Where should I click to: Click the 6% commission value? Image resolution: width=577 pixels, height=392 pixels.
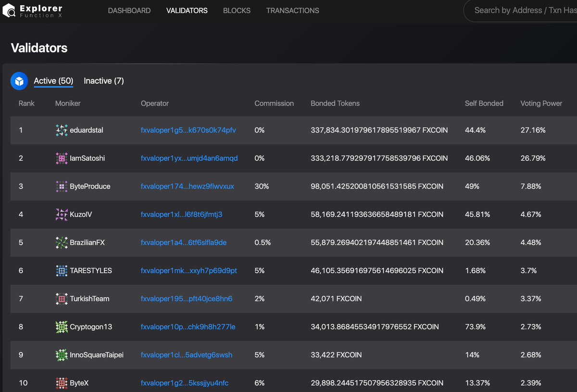point(260,383)
